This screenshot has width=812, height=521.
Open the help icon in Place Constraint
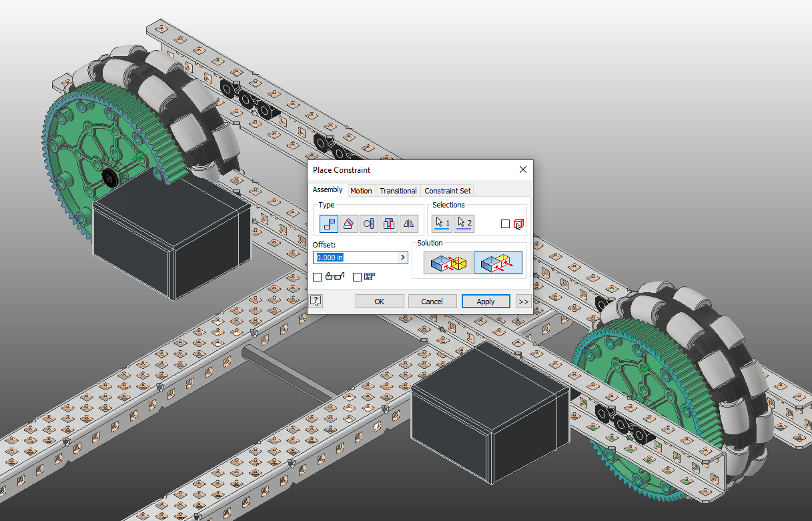(316, 302)
